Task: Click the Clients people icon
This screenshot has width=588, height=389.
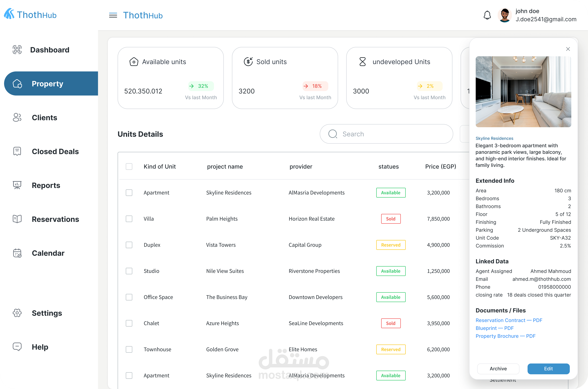Action: pyautogui.click(x=17, y=118)
